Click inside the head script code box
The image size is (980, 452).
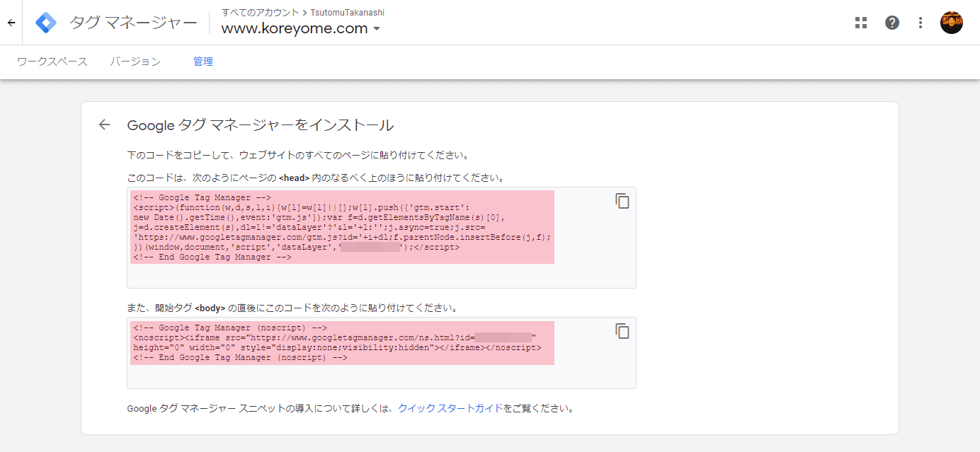point(382,238)
